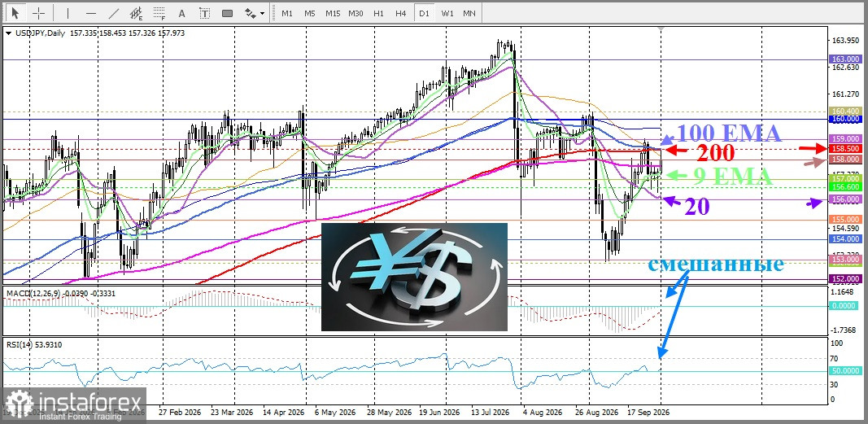Click the 6 May 2026 date label
The width and height of the screenshot is (868, 424).
pyautogui.click(x=334, y=413)
